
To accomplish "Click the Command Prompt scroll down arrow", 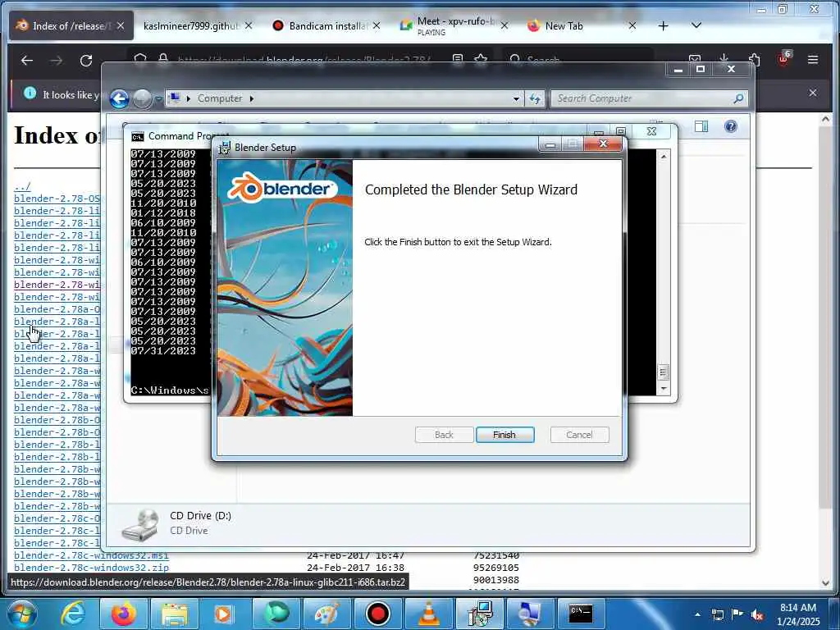I will [x=664, y=388].
